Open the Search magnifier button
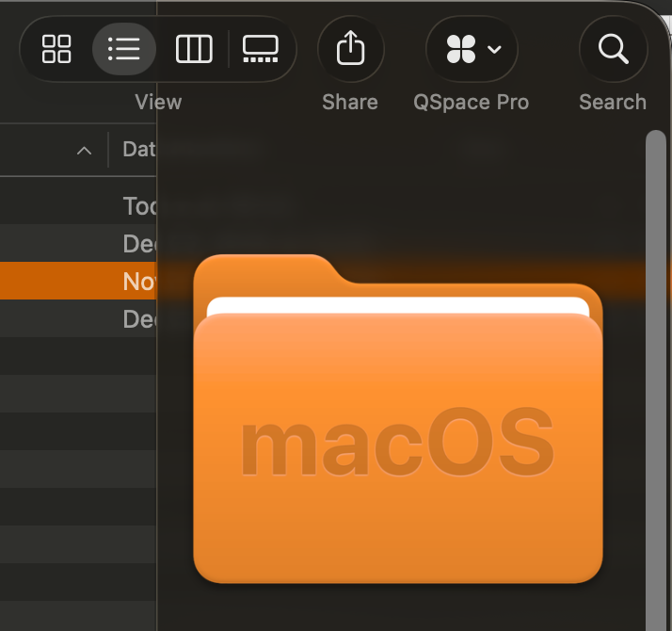The width and height of the screenshot is (672, 631). [613, 49]
